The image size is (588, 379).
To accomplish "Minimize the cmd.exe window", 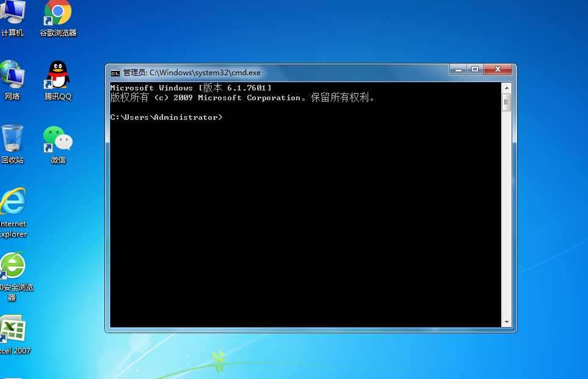I will (x=459, y=70).
